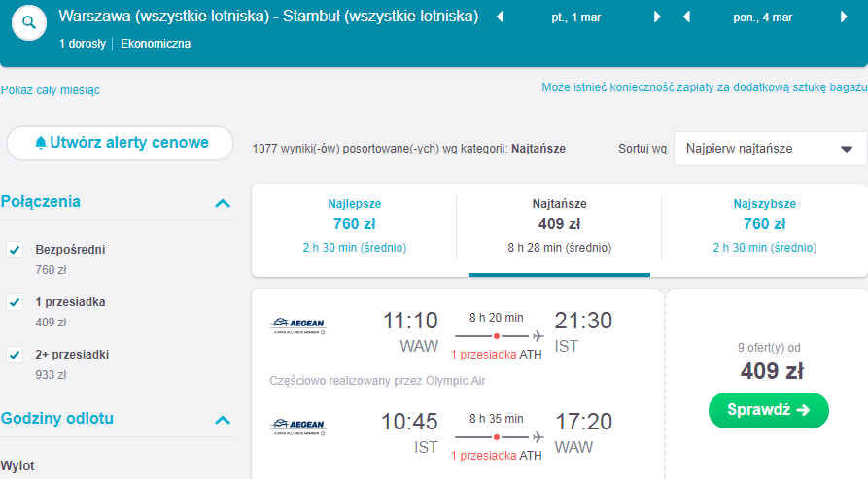The height and width of the screenshot is (479, 868).
Task: Click the return departure time 10:45
Action: (409, 422)
